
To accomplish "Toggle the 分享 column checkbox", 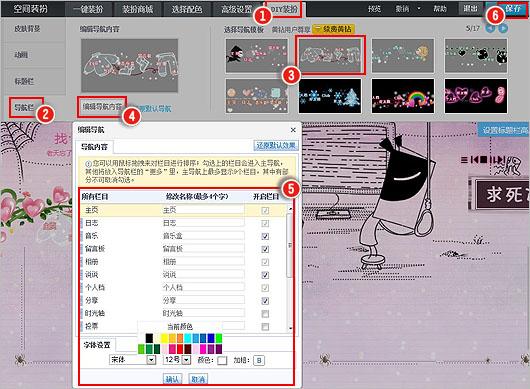I will (265, 301).
